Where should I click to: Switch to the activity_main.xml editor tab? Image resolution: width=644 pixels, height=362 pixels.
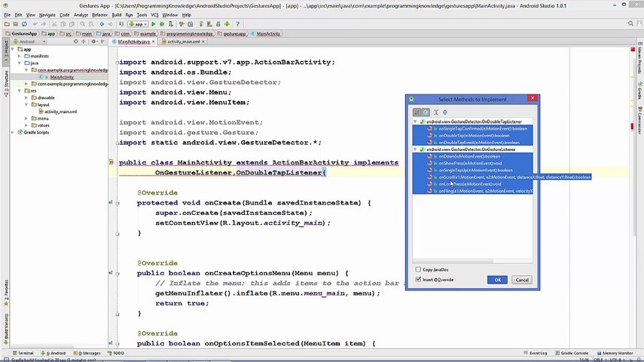tap(183, 41)
